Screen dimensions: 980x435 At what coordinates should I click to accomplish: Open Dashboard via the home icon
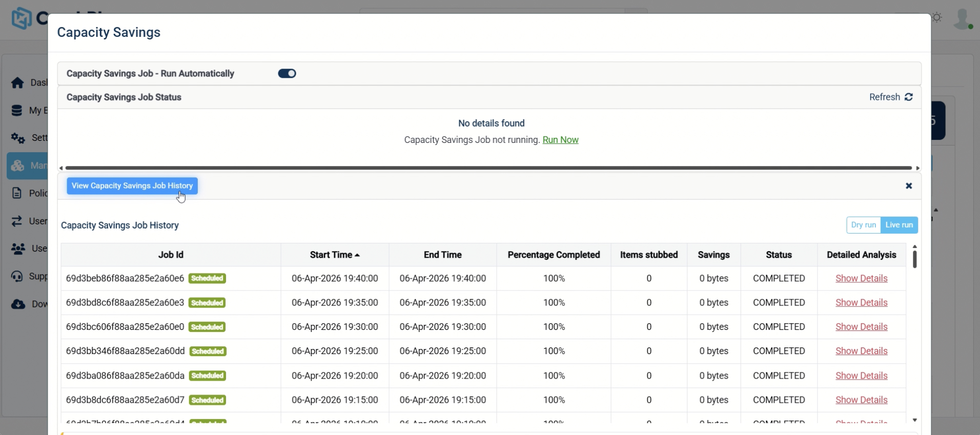(17, 82)
